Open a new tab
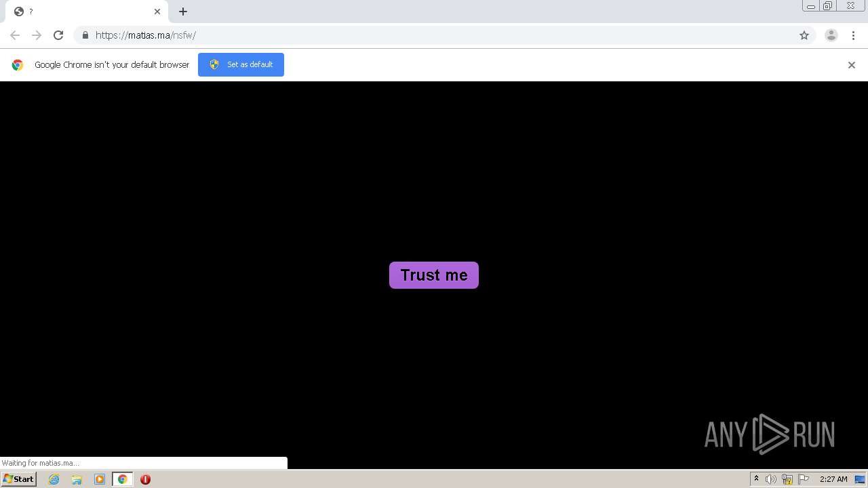This screenshot has width=868, height=488. [183, 12]
